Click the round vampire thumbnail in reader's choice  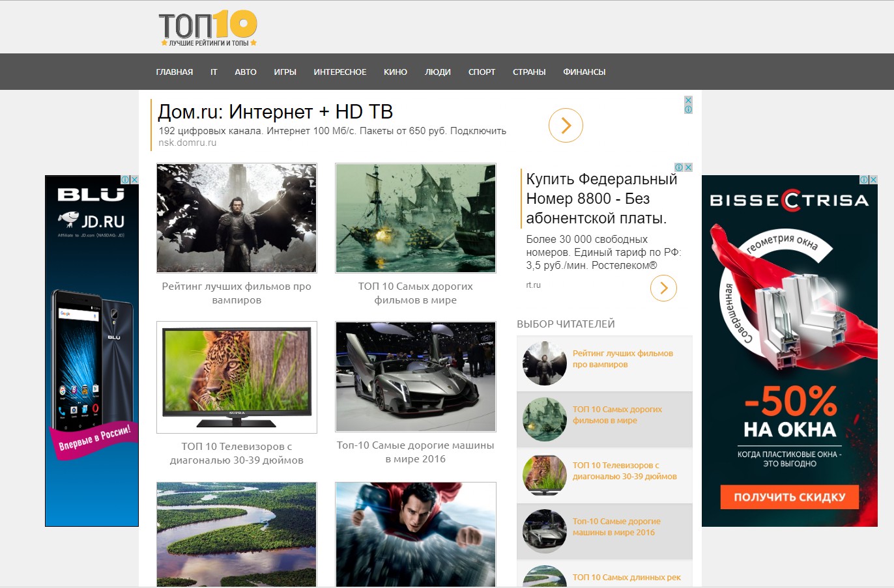[545, 363]
